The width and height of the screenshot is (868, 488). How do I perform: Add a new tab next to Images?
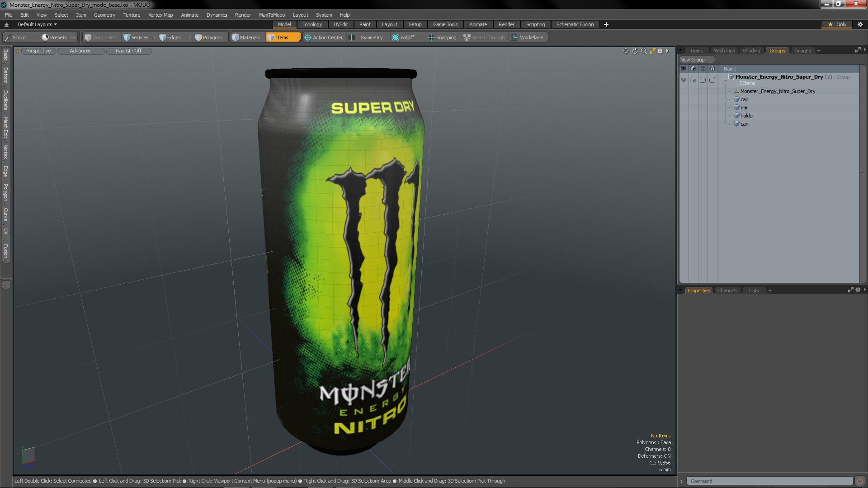(x=819, y=51)
